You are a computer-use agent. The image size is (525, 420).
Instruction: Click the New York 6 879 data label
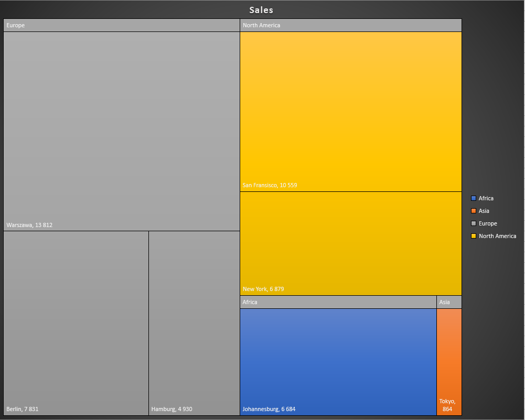pos(263,289)
